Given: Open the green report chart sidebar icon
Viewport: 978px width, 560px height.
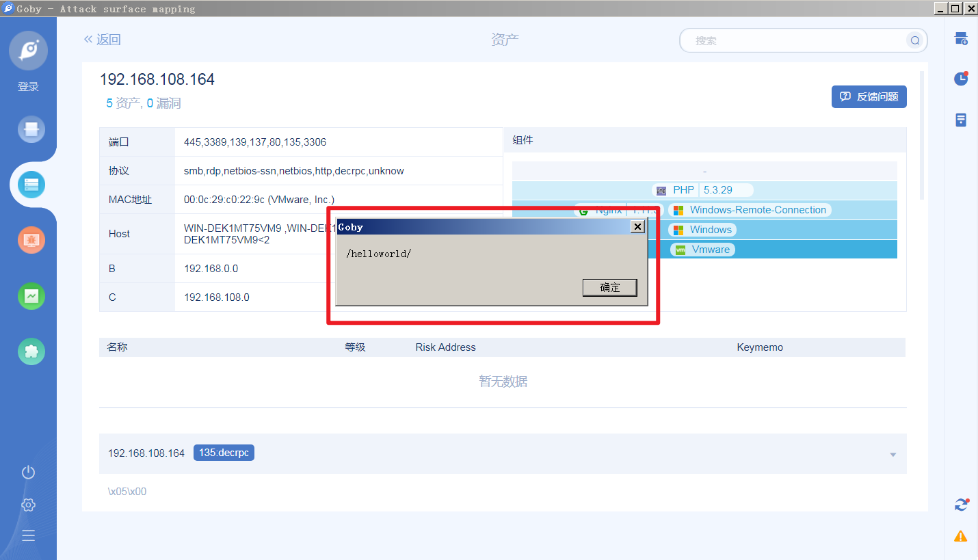Looking at the screenshot, I should tap(31, 296).
